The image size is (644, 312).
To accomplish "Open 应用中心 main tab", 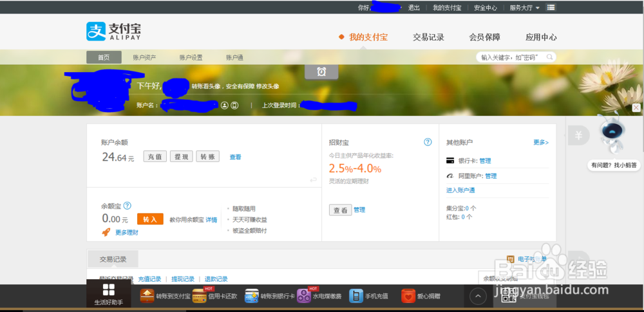I will pos(541,37).
